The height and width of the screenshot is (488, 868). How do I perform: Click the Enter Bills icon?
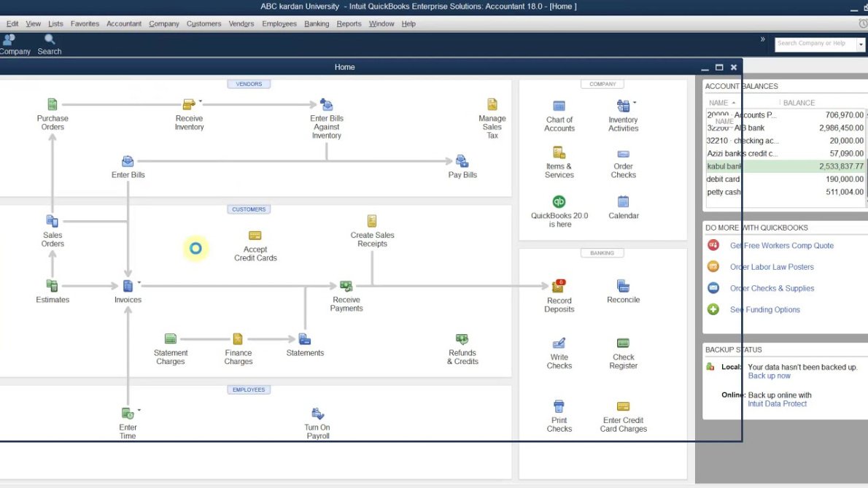128,161
